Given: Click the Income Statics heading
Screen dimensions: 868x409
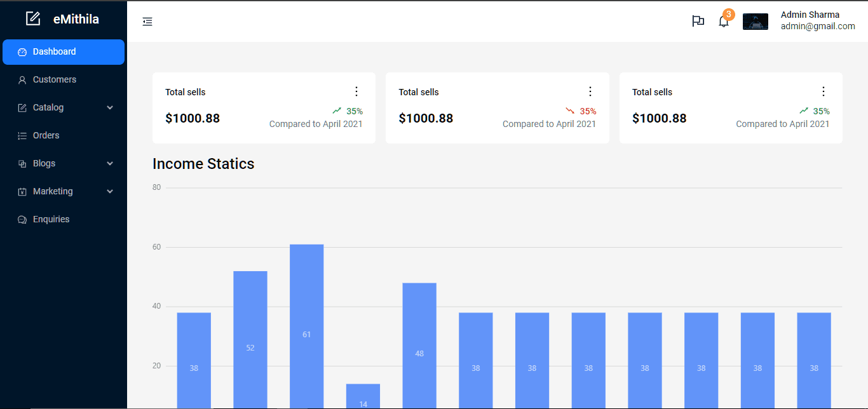Looking at the screenshot, I should tap(203, 164).
